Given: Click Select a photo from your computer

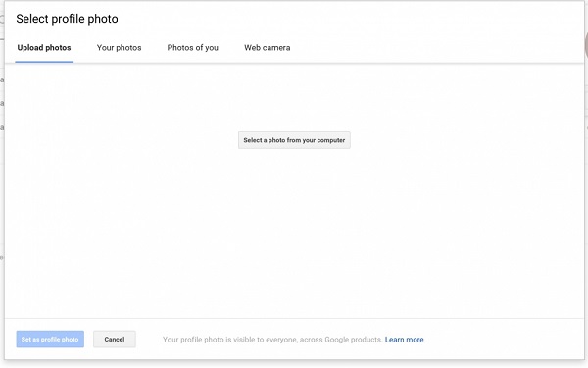Looking at the screenshot, I should coord(294,140).
